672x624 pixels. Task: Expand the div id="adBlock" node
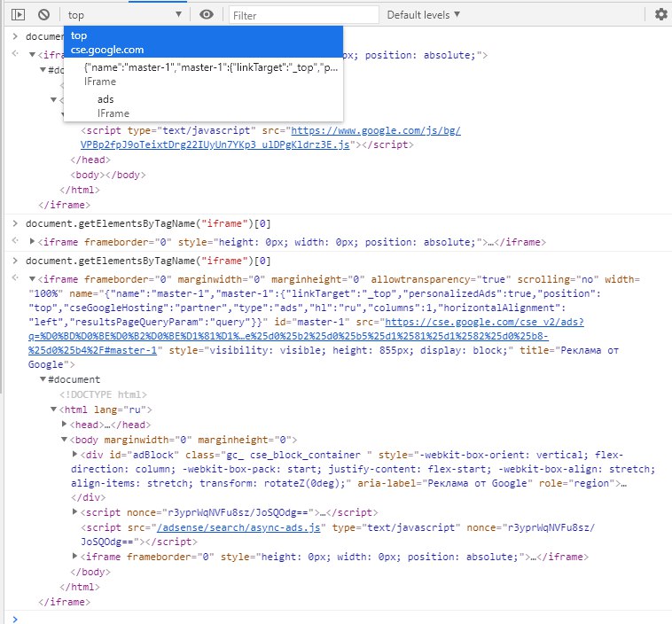tap(75, 455)
